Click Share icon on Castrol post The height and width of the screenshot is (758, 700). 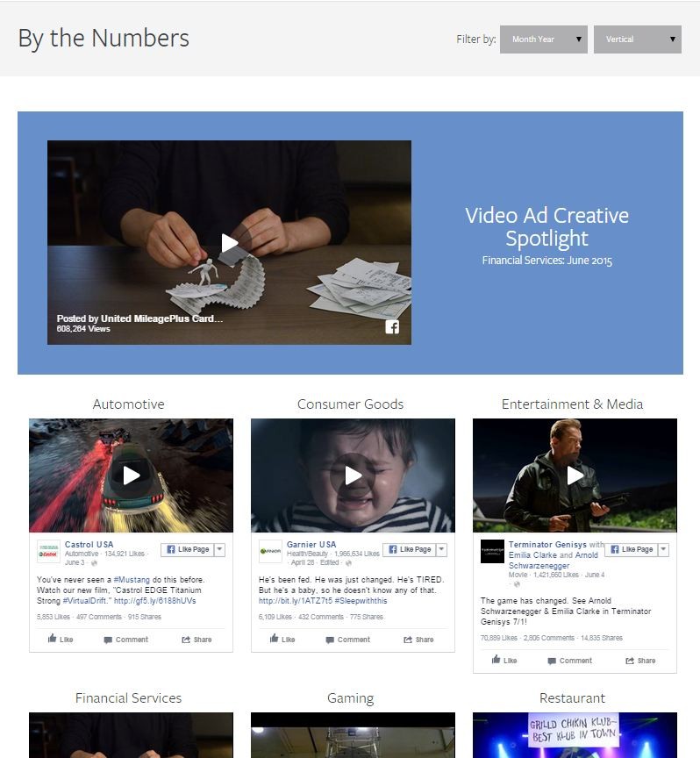coord(186,640)
